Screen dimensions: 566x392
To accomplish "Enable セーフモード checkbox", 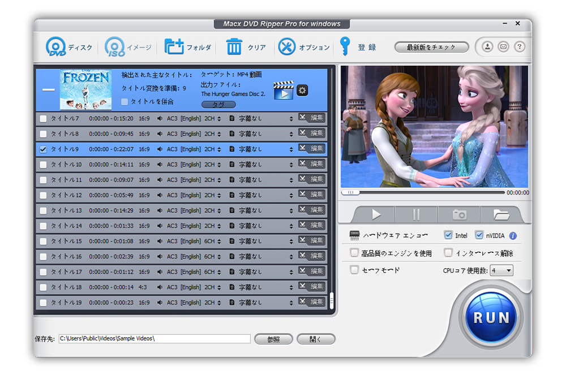I will click(x=354, y=270).
